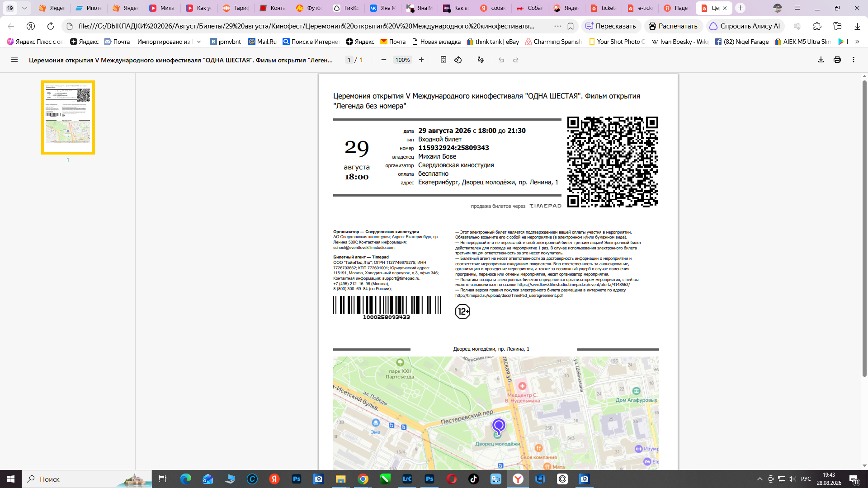Switch to the Футб tab
The width and height of the screenshot is (868, 488).
[x=309, y=8]
